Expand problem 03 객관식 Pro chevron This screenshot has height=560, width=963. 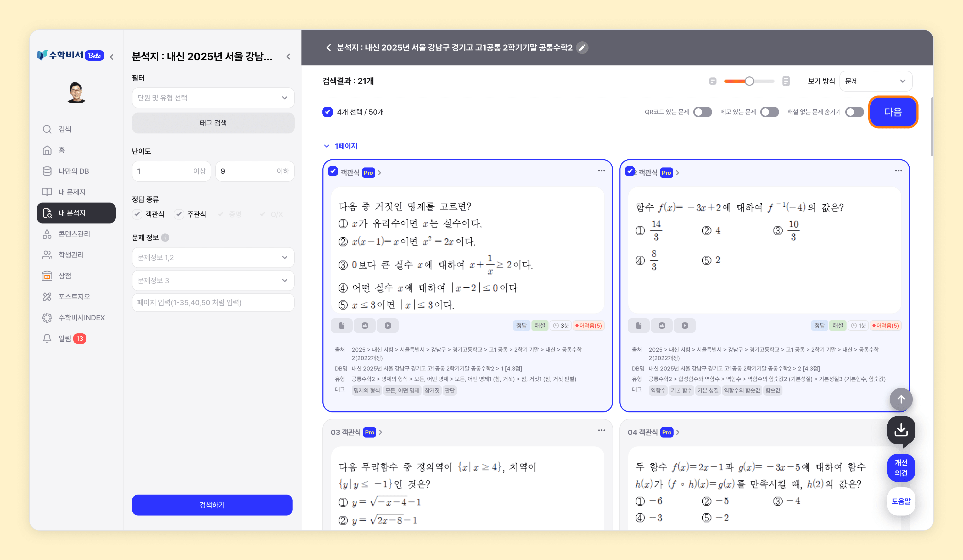(x=380, y=432)
